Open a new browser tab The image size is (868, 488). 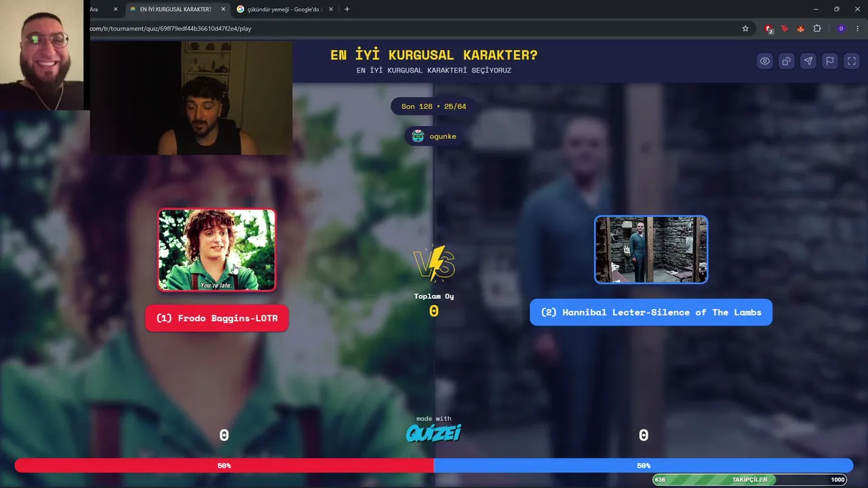click(x=347, y=9)
